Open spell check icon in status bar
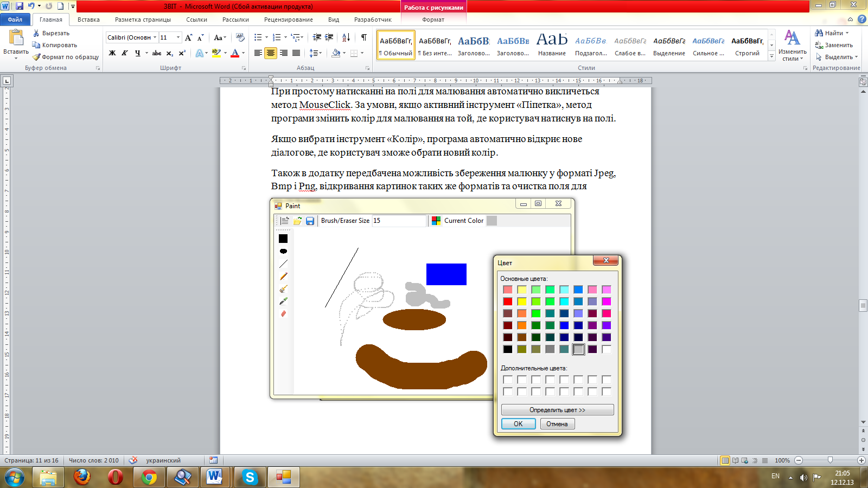Image resolution: width=868 pixels, height=488 pixels. [133, 460]
